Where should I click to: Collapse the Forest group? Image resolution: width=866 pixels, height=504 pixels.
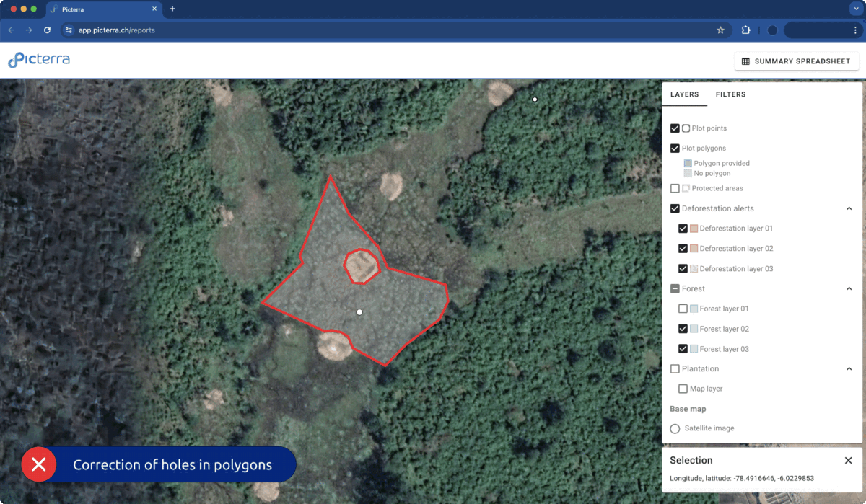point(849,288)
